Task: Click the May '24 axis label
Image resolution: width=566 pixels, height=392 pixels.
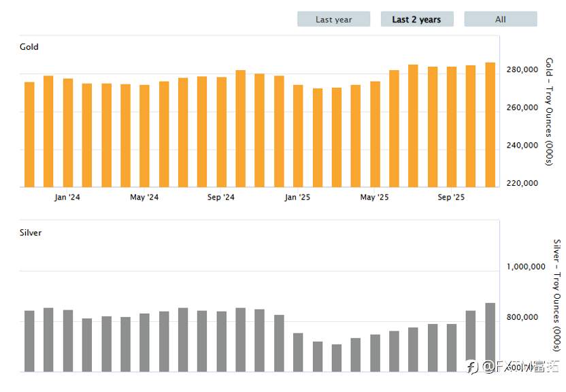Action: (x=144, y=197)
